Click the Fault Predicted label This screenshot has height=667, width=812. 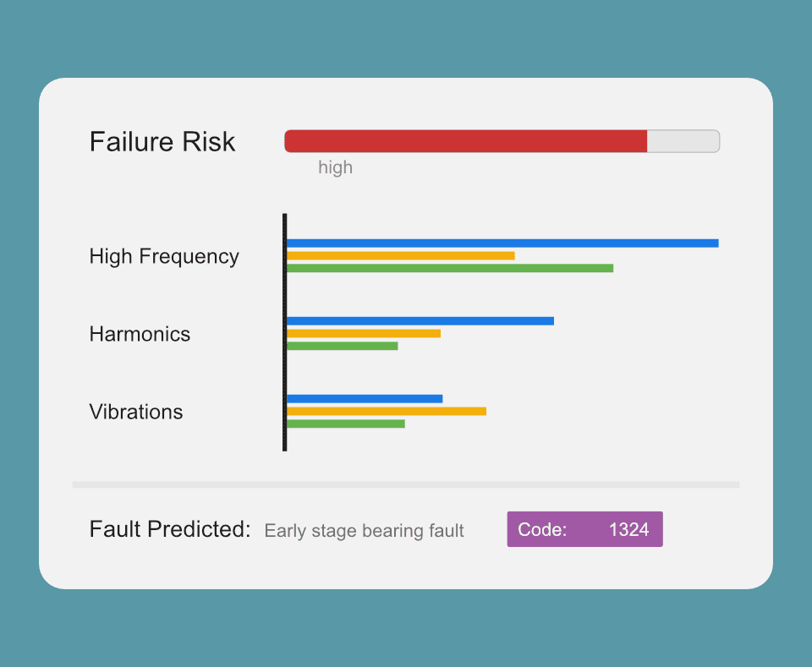(x=170, y=529)
